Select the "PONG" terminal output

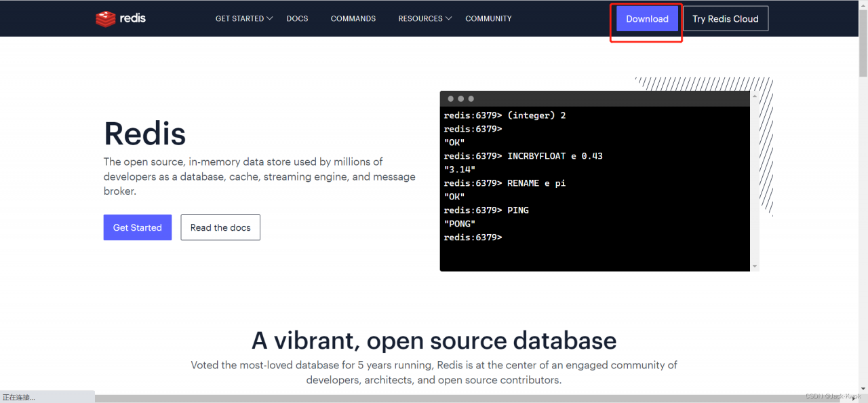[460, 224]
